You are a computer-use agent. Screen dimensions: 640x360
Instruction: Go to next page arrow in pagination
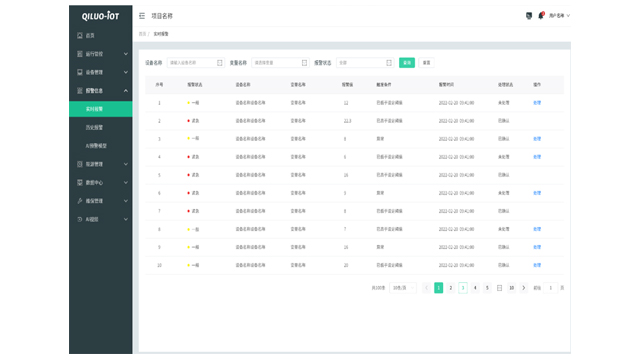click(x=524, y=288)
